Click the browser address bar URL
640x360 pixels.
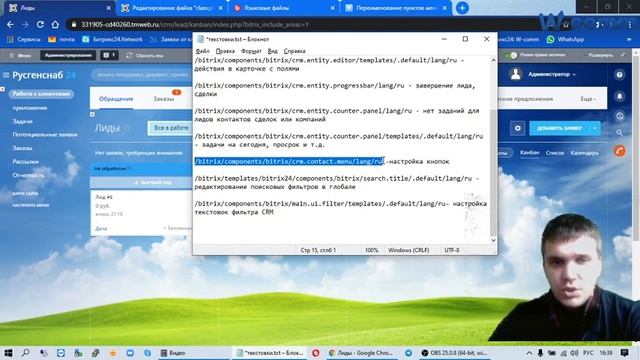195,24
